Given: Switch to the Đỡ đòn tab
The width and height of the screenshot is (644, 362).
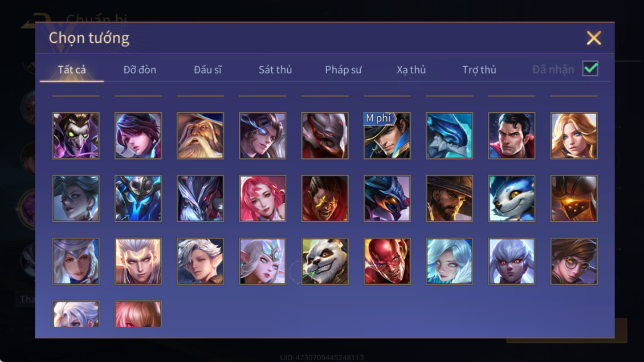Looking at the screenshot, I should (x=140, y=70).
